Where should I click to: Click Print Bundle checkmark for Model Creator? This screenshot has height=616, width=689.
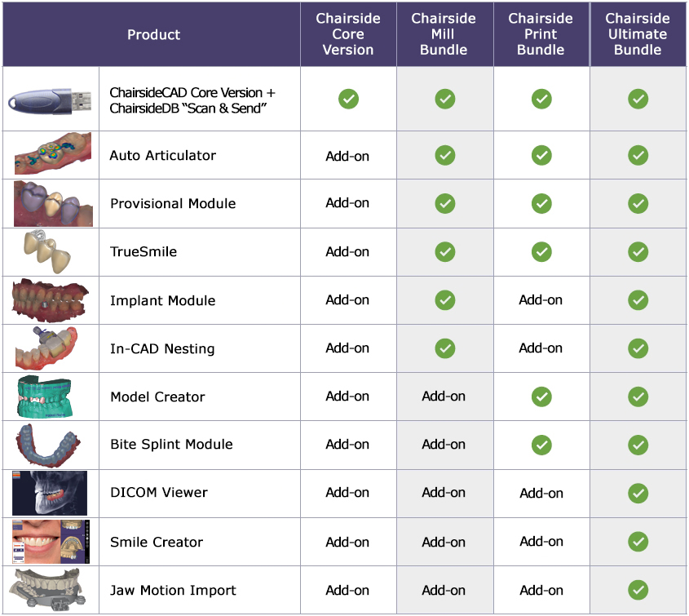(x=541, y=397)
